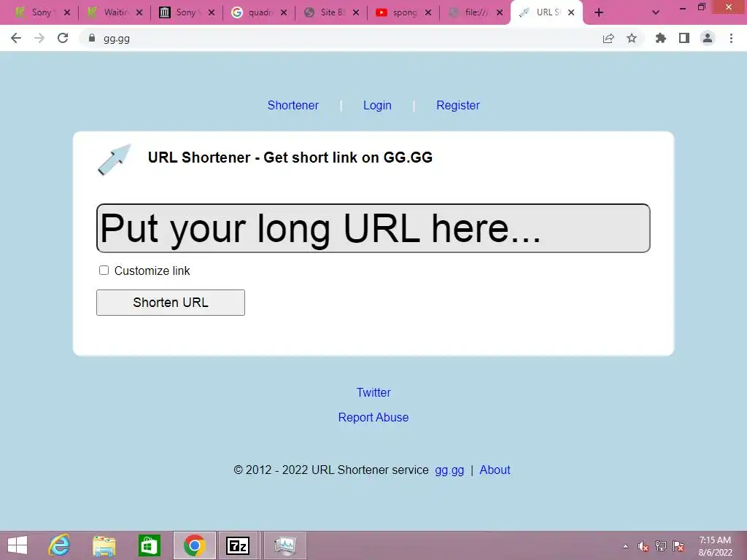Image resolution: width=747 pixels, height=560 pixels.
Task: Close the Google quadr tab
Action: 284,12
